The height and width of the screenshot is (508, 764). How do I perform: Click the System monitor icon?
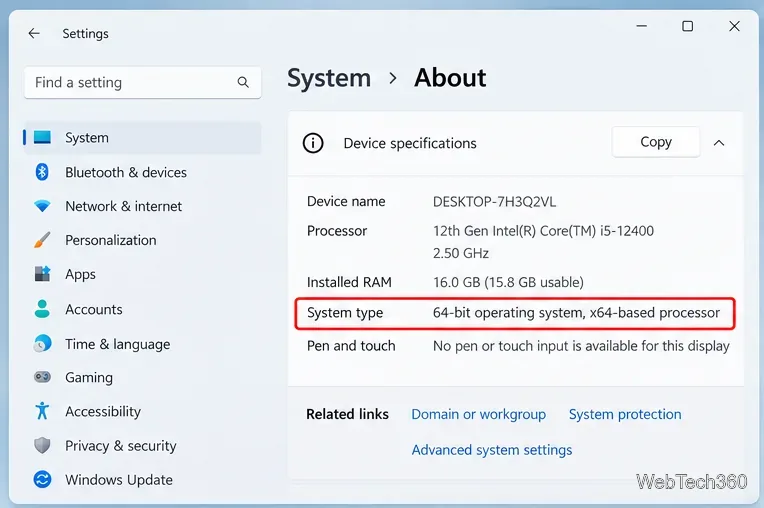[42, 137]
